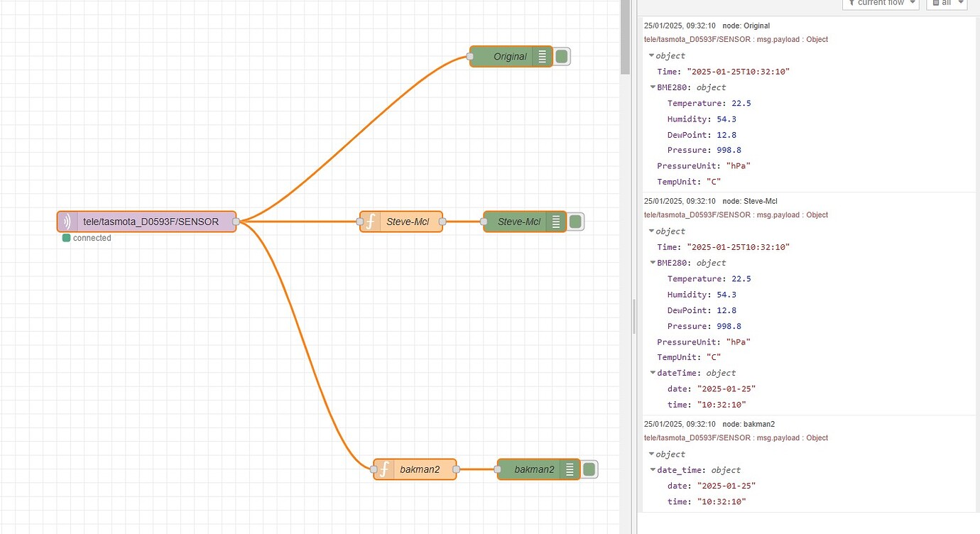980x534 pixels.
Task: Toggle the bakman2 debug node output button
Action: [590, 469]
